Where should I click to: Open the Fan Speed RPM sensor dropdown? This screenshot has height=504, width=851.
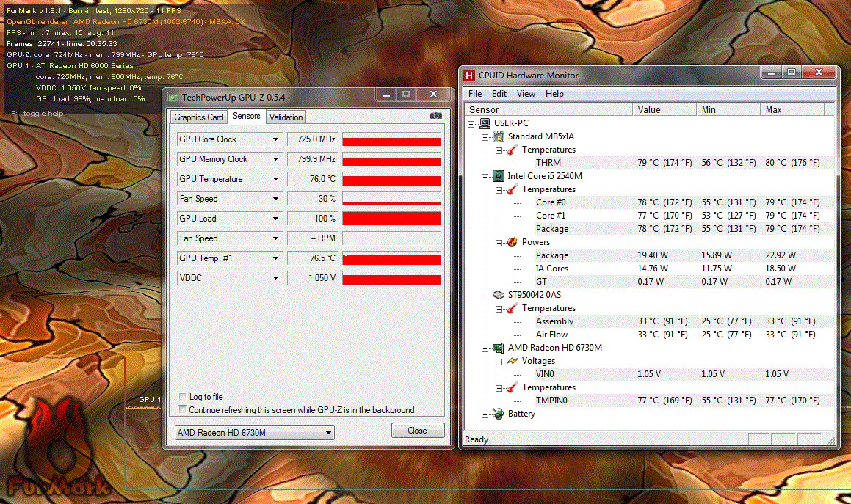click(275, 238)
